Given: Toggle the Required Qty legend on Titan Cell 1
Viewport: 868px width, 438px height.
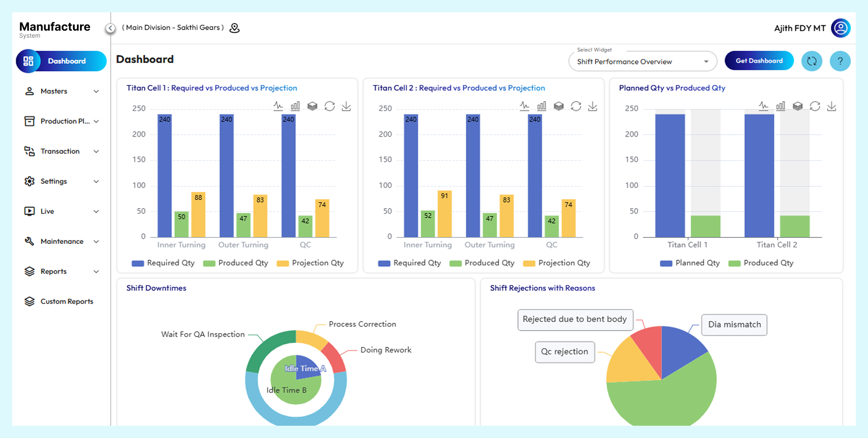Looking at the screenshot, I should 163,263.
